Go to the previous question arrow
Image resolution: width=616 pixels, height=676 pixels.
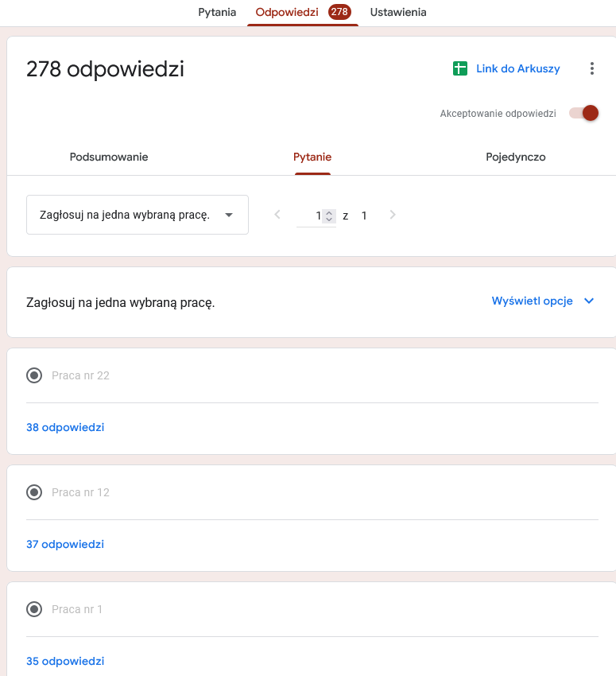click(x=277, y=215)
